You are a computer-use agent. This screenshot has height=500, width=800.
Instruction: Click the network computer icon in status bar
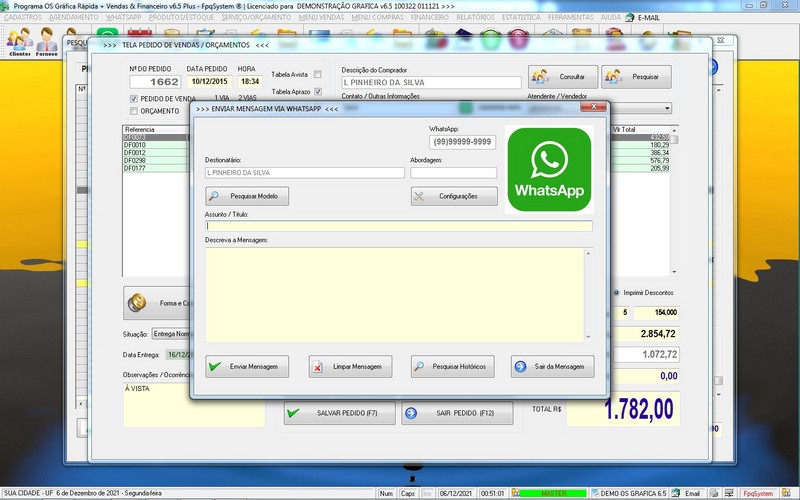[729, 493]
